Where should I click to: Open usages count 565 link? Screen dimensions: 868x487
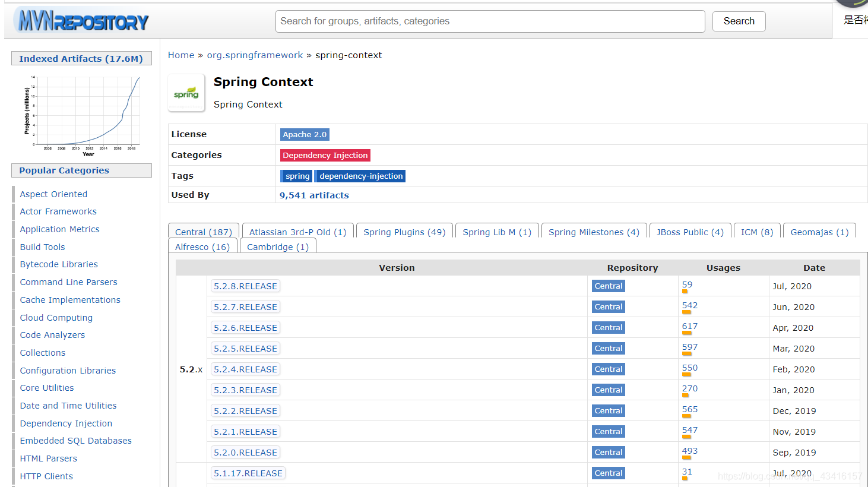[x=690, y=409]
